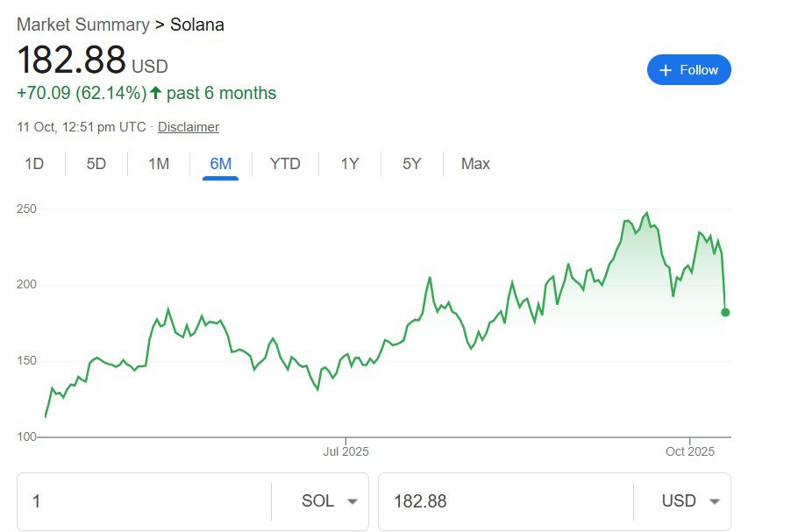This screenshot has height=532, width=798.
Task: Click the USD amount field showing 182.88
Action: (x=504, y=501)
